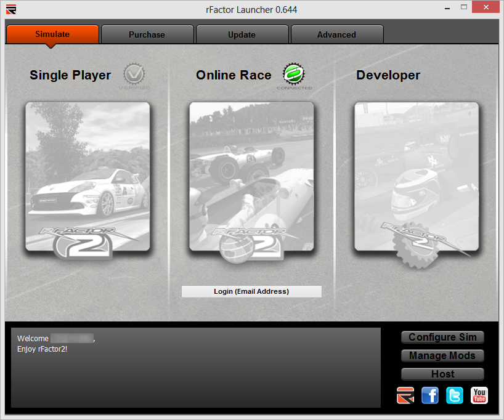Click the Host button

coord(442,374)
